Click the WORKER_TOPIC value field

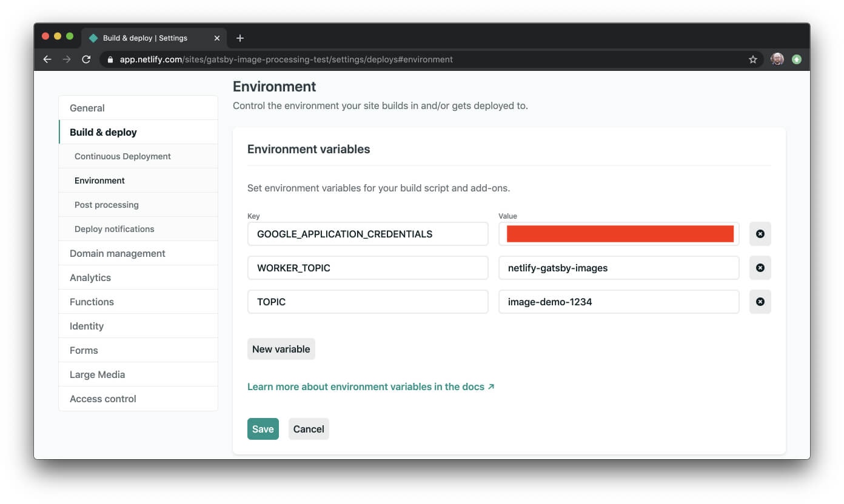pyautogui.click(x=618, y=268)
